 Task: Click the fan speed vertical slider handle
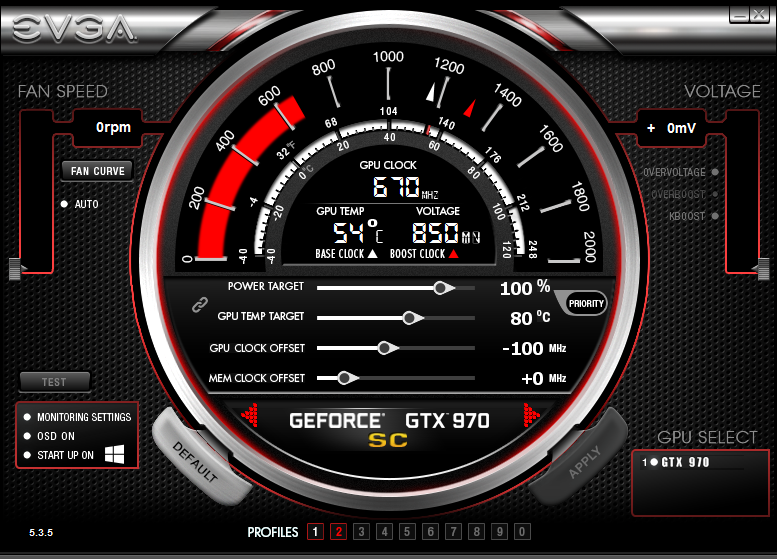point(16,269)
